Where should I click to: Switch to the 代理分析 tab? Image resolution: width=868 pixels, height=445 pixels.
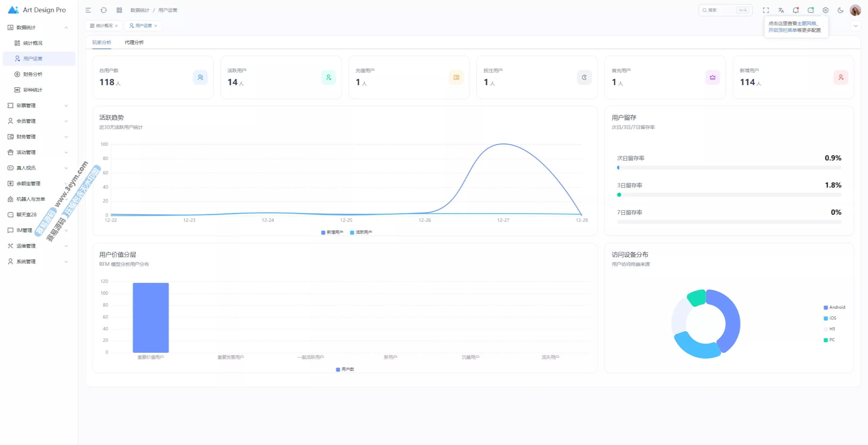click(134, 42)
